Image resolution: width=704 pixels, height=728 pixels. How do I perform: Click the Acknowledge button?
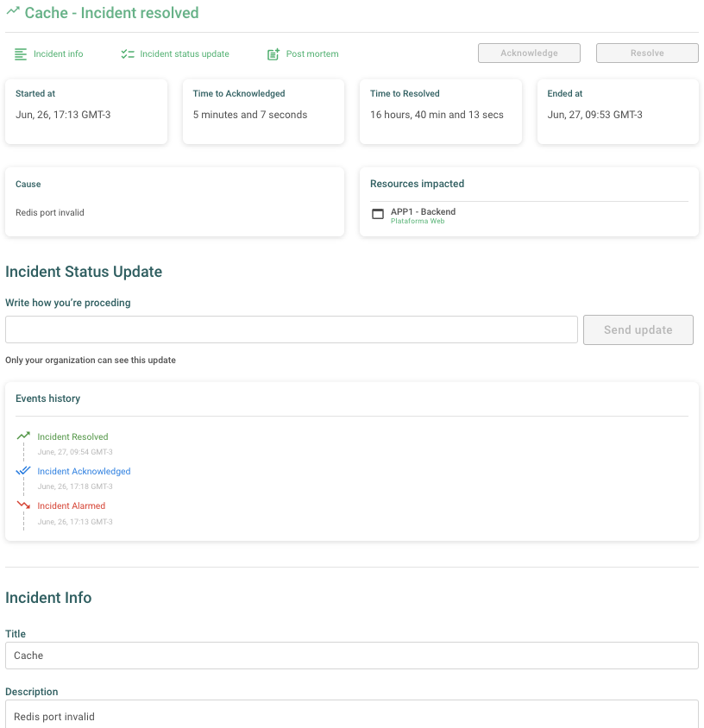click(529, 53)
